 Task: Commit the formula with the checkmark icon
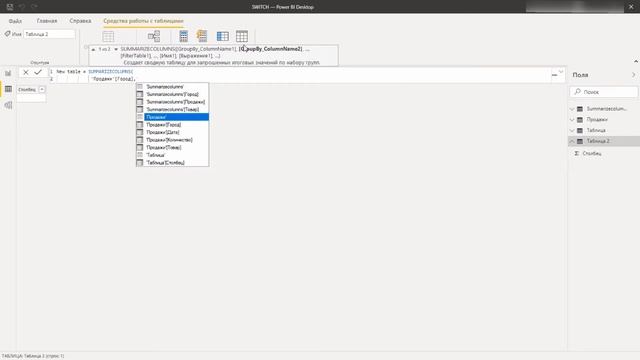coord(38,72)
